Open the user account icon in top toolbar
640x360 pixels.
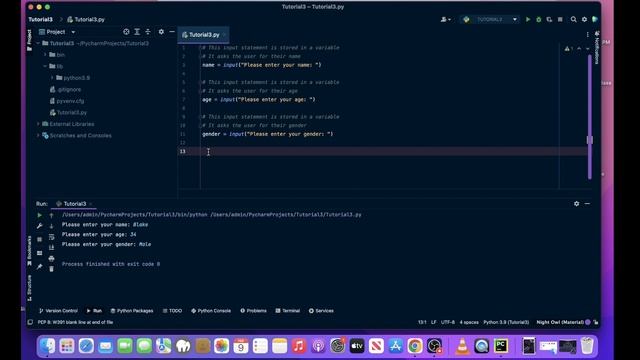click(445, 19)
